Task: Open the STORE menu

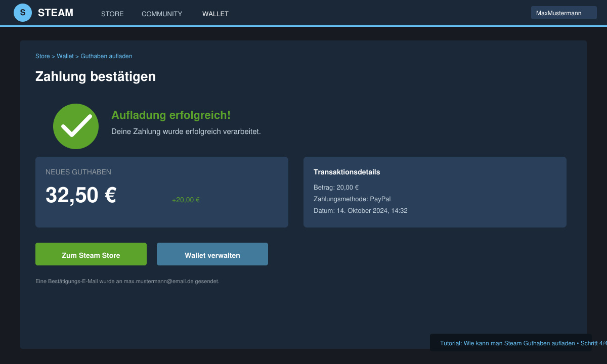Action: [x=112, y=14]
